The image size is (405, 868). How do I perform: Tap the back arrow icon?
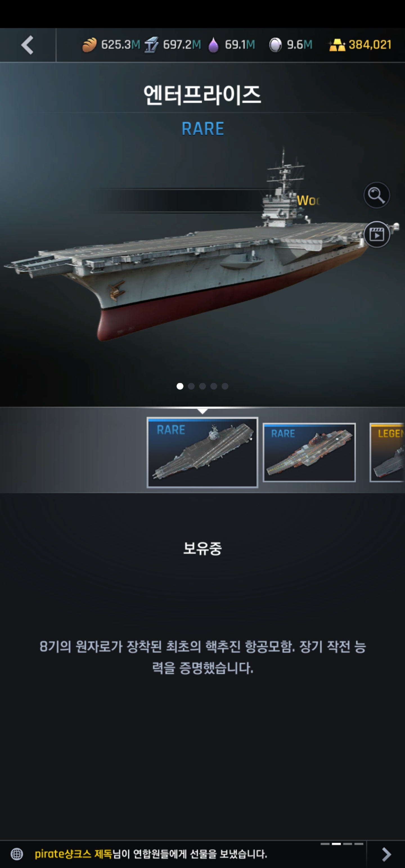click(x=27, y=45)
